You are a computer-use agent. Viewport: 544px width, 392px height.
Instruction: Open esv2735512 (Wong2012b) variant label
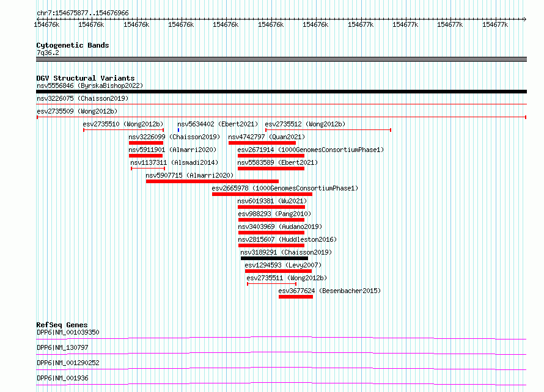305,124
